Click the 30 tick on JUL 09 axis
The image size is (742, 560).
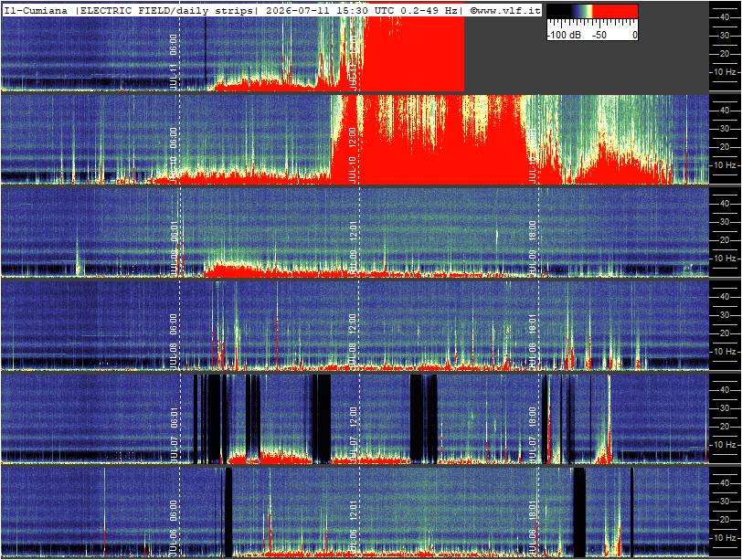(x=725, y=222)
